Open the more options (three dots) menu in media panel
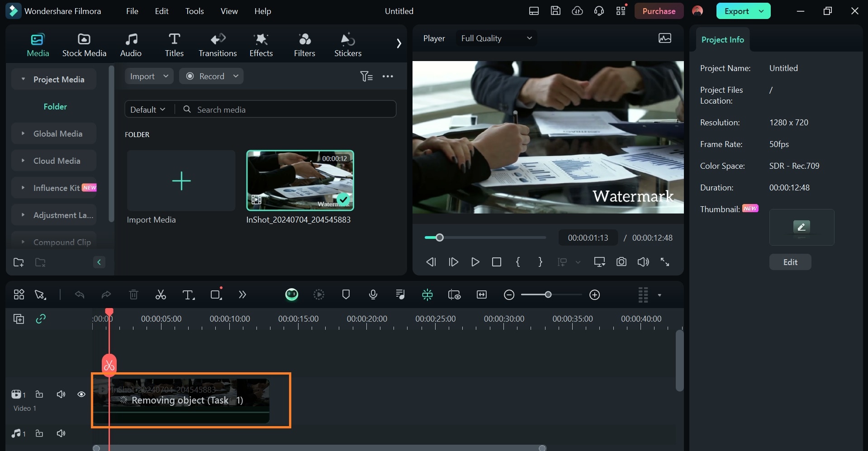Viewport: 868px width, 451px height. point(388,76)
